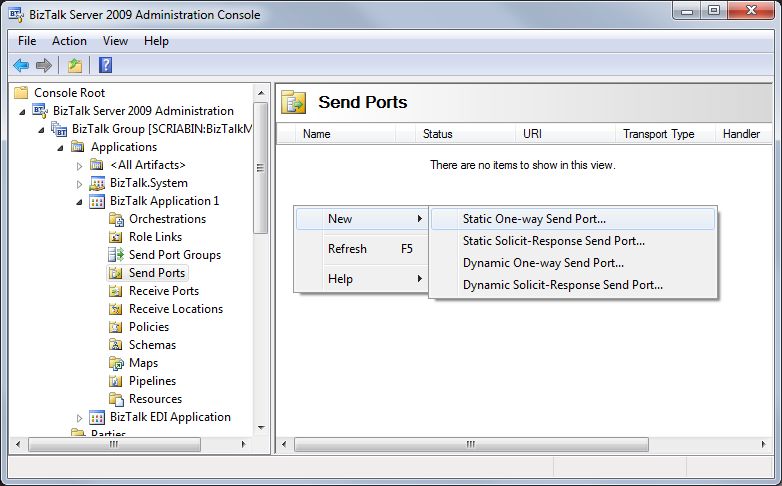Image resolution: width=782 pixels, height=486 pixels.
Task: Select Dynamic Solicit-Response Send Port
Action: pos(573,285)
